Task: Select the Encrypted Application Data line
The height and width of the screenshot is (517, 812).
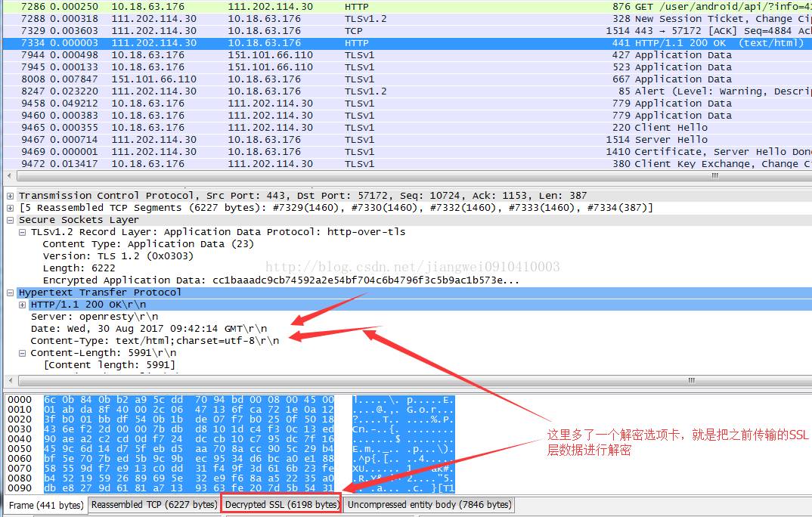Action: (280, 280)
